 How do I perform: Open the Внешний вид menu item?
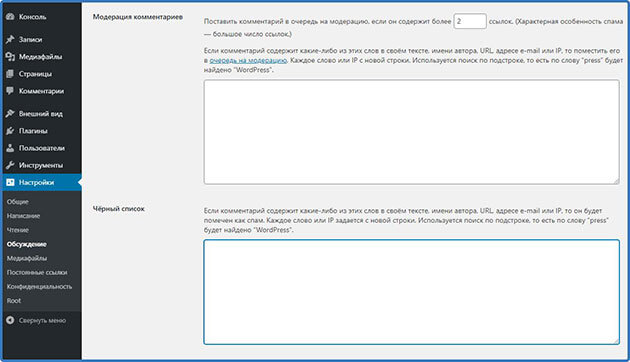tap(42, 114)
